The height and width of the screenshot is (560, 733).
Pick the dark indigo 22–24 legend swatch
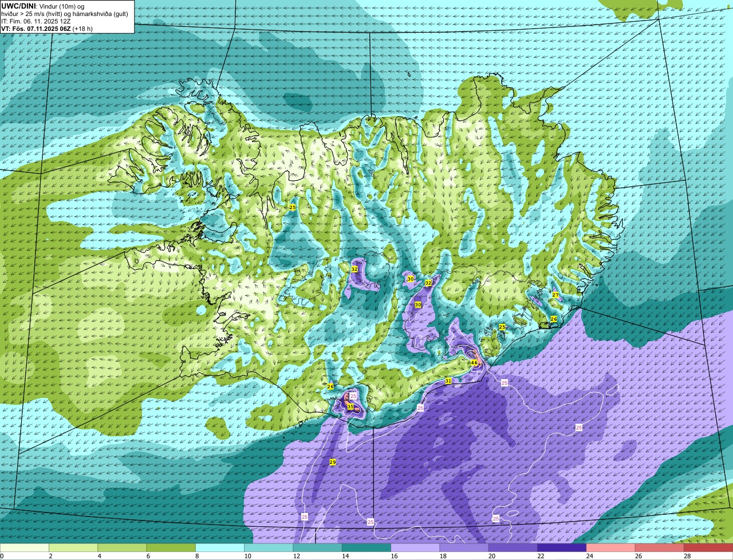562,548
